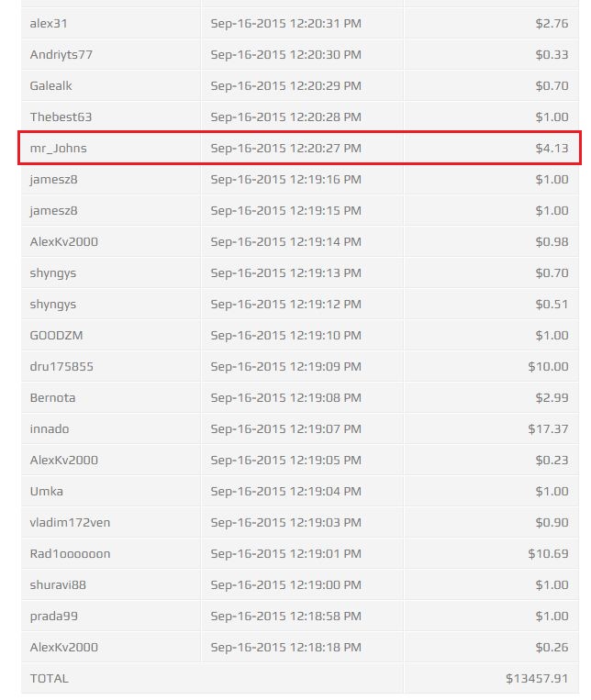This screenshot has height=700, width=591.
Task: Click the $17.37 amount
Action: click(x=548, y=428)
